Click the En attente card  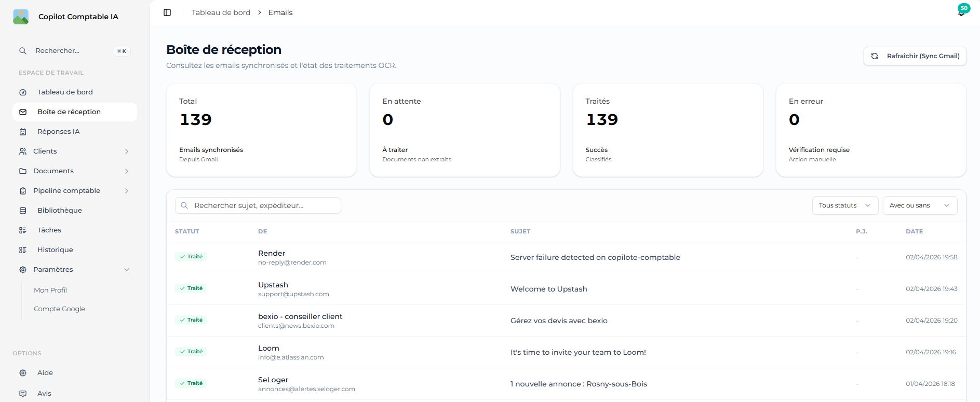465,130
